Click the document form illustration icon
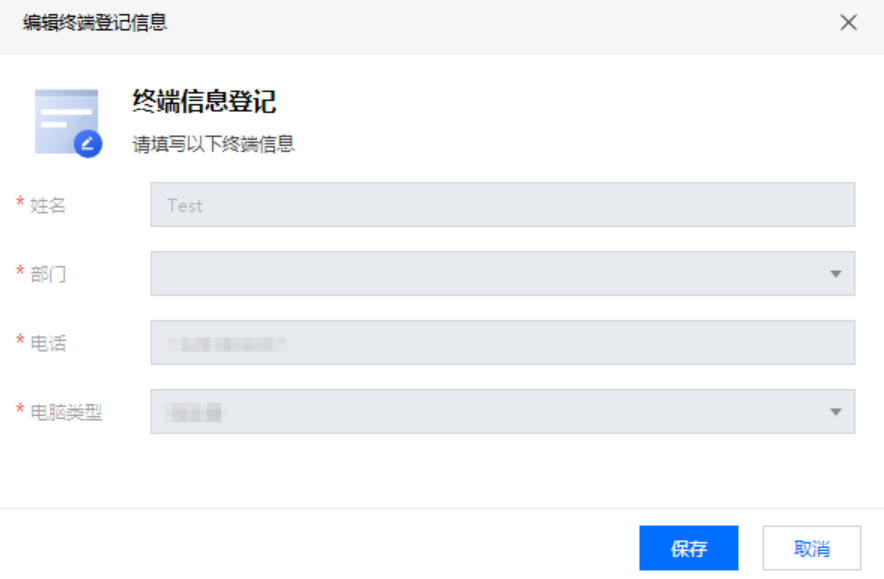884x579 pixels. click(x=67, y=122)
